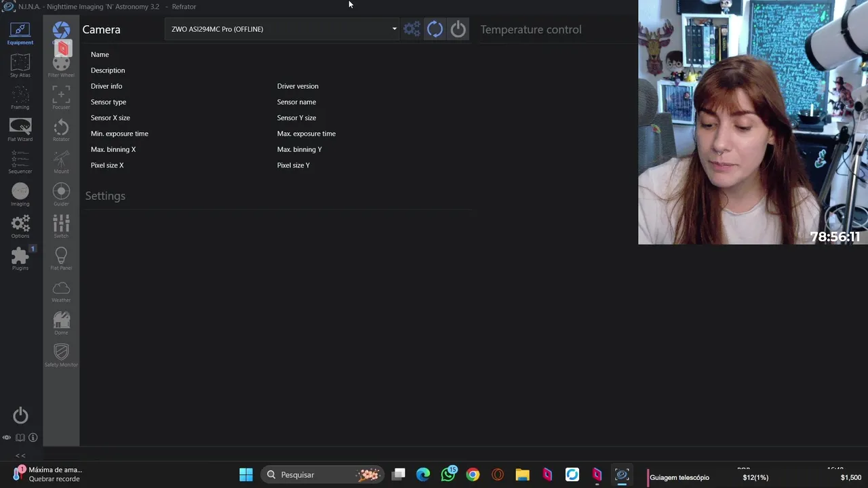Viewport: 868px width, 488px height.
Task: Select the Camera equipment tab icon
Action: [x=61, y=30]
